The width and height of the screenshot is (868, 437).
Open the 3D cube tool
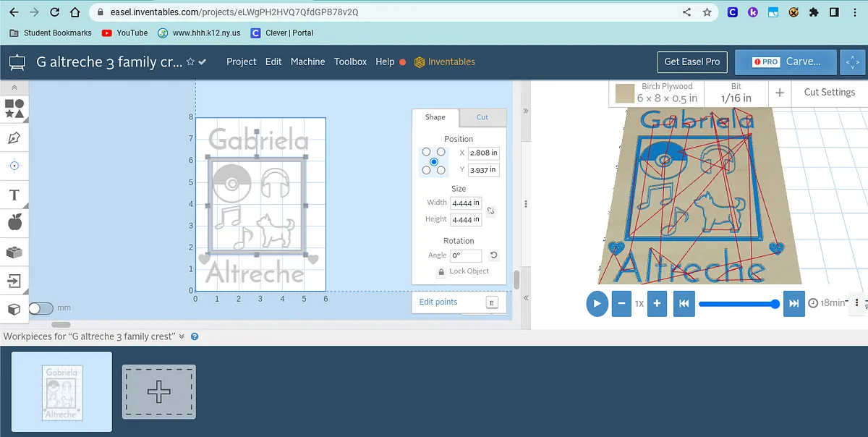14,309
